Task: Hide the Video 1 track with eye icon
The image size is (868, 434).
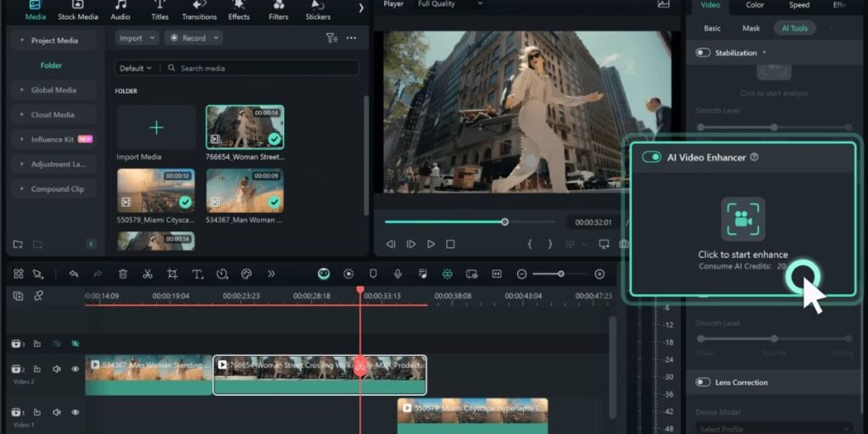Action: (75, 413)
